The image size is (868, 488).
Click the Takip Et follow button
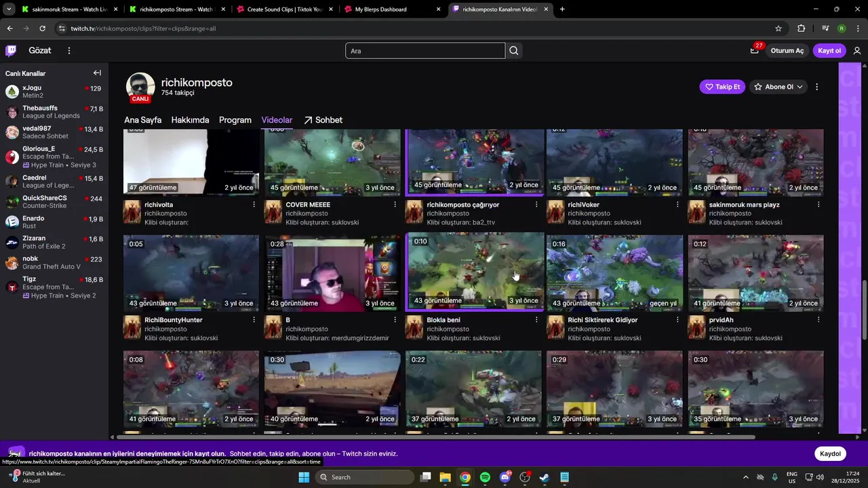[x=722, y=87]
